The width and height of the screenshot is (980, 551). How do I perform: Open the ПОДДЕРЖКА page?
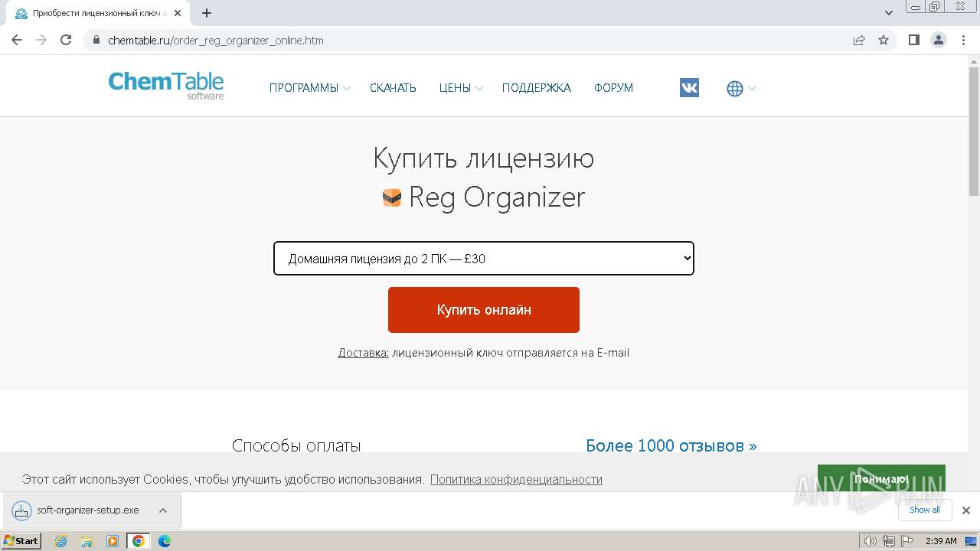537,88
